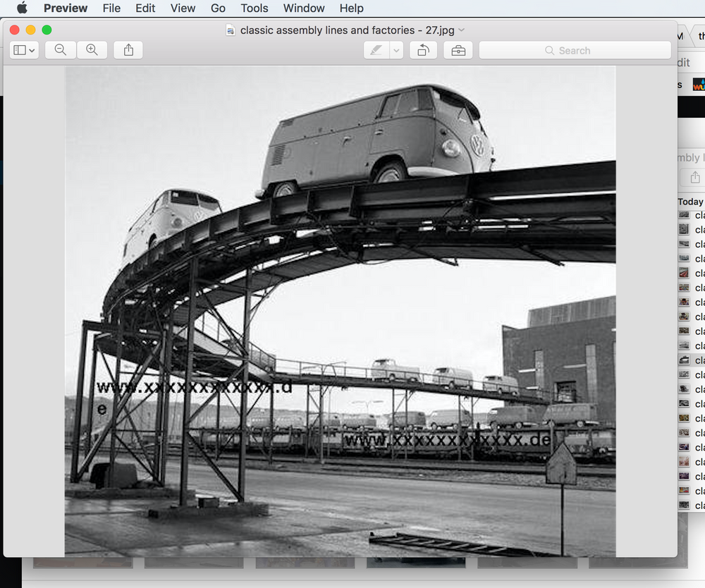Open the Tools menu
Screen dimensions: 705x588
coord(254,8)
